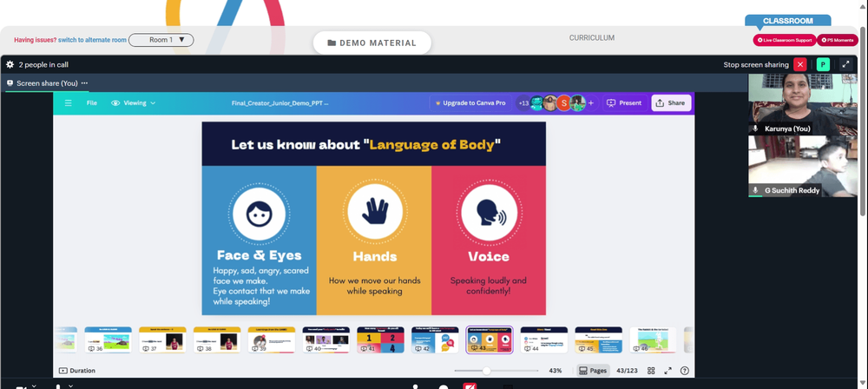The width and height of the screenshot is (868, 389).
Task: Click Upgrade to Canva Pro
Action: [x=470, y=103]
